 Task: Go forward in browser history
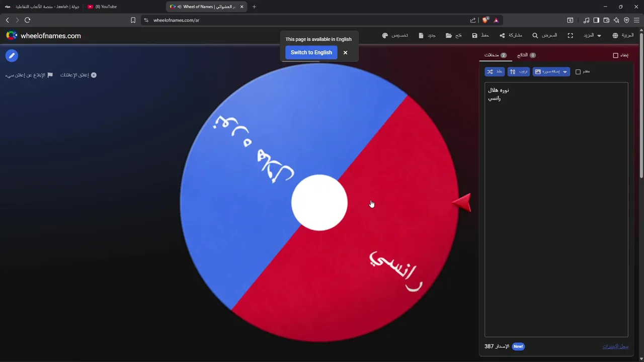click(x=17, y=20)
